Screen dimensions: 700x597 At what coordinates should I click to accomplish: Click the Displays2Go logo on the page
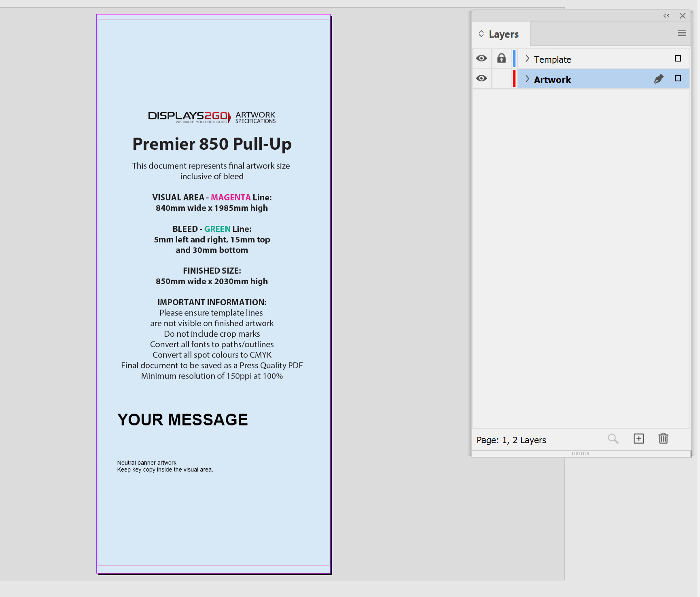tap(189, 117)
